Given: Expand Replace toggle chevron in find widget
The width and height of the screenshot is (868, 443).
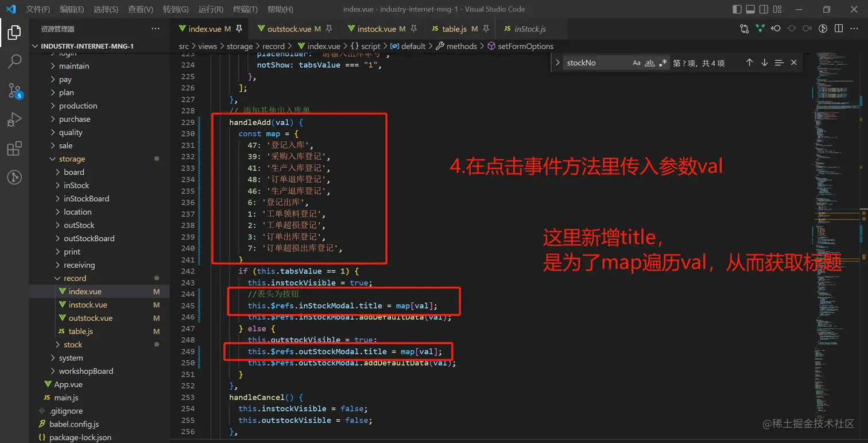Looking at the screenshot, I should click(x=557, y=63).
